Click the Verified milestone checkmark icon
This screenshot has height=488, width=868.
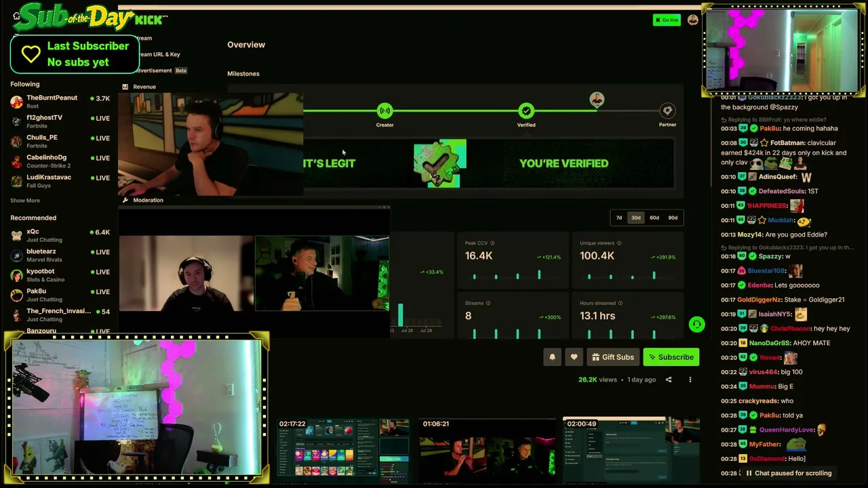coord(526,110)
